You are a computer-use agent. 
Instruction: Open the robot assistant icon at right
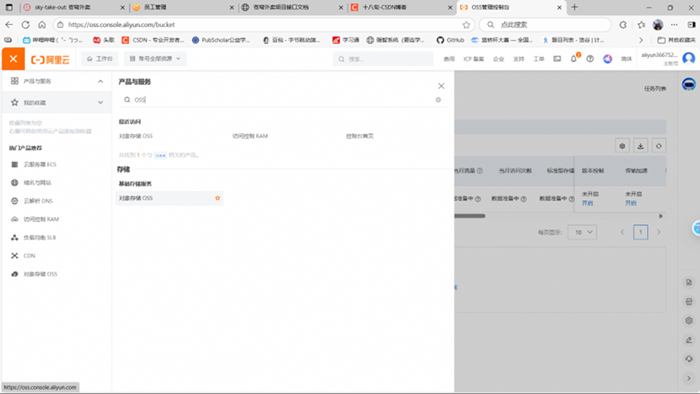coord(689,84)
